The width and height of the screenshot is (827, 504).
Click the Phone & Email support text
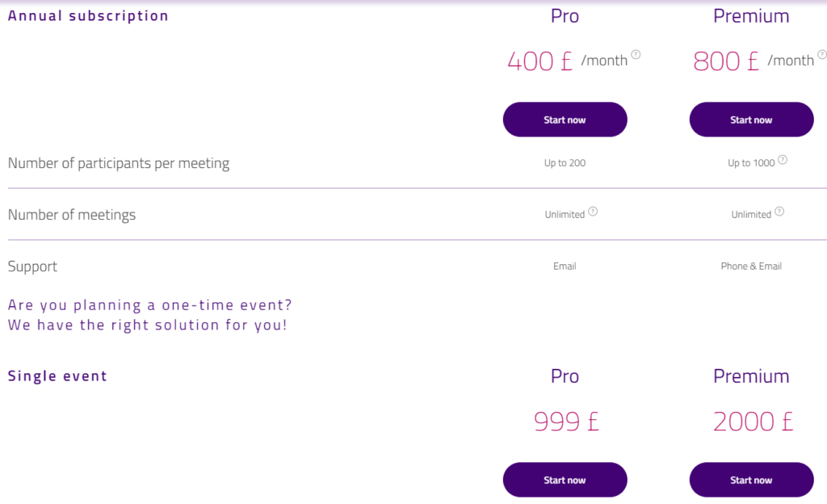[751, 267]
